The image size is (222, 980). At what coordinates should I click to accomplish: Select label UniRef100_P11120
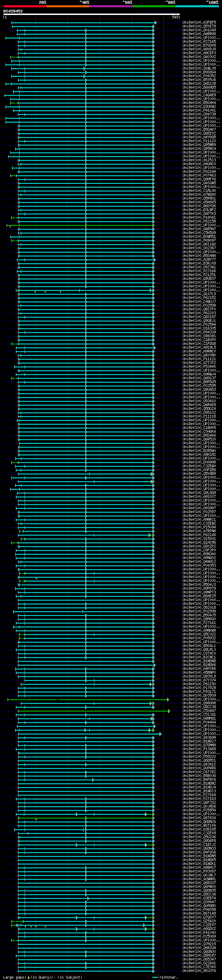[x=199, y=141]
